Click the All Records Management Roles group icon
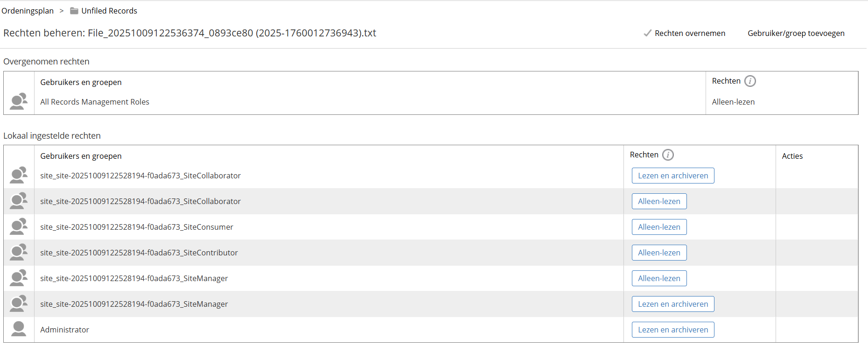 coord(19,101)
